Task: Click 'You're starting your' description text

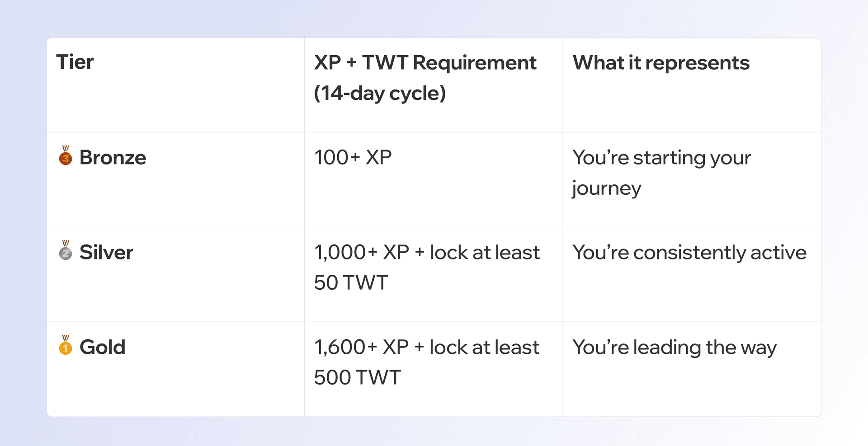Action: [661, 158]
